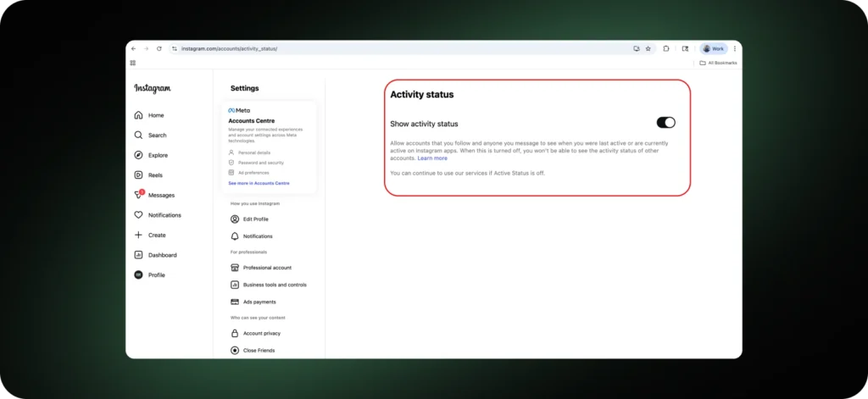Open the Work profile menu in Chrome
The image size is (868, 399).
pyautogui.click(x=713, y=49)
